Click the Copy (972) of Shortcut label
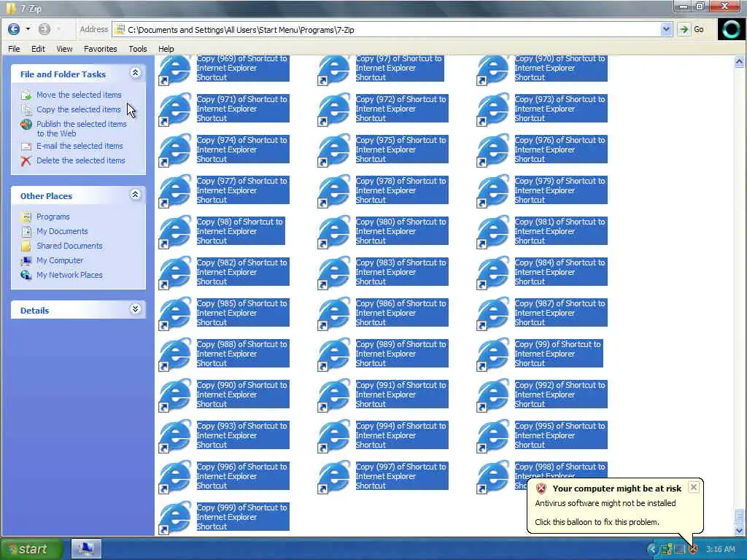Viewport: 747px width, 560px height. pyautogui.click(x=402, y=109)
